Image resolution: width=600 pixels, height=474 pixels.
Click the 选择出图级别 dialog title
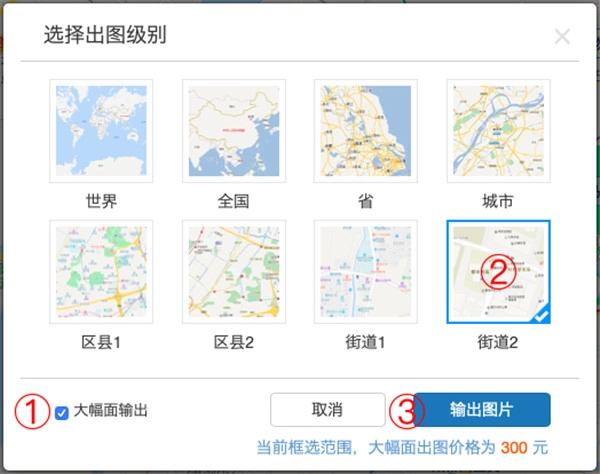click(x=105, y=36)
